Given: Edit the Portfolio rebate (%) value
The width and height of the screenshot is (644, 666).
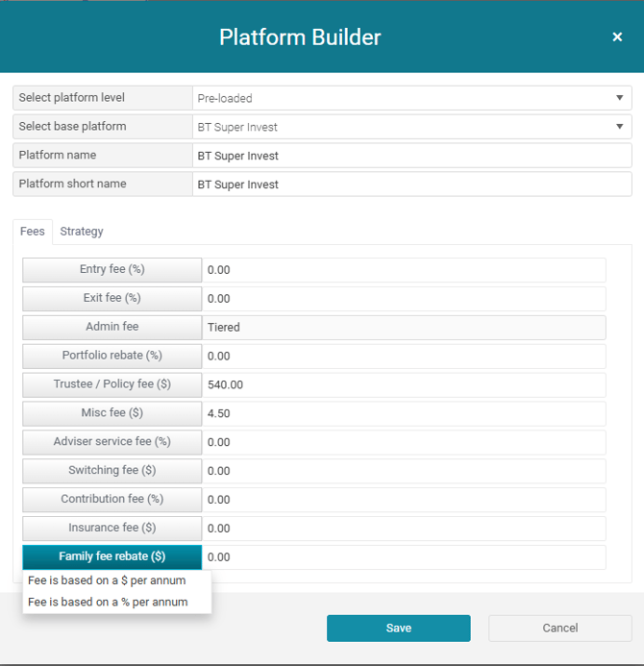Looking at the screenshot, I should pyautogui.click(x=404, y=357).
